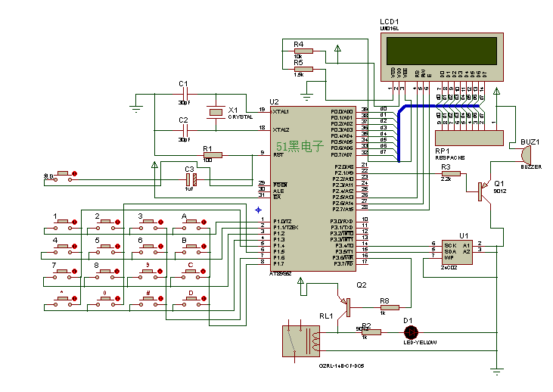553x392 pixels.
Task: Select the RP1 resistor pack body
Action: (x=469, y=138)
